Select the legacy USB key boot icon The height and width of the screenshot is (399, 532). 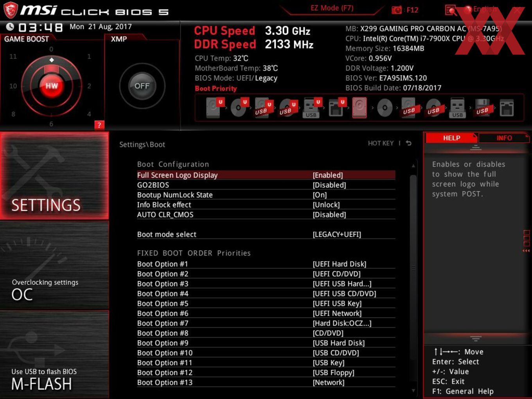point(457,108)
